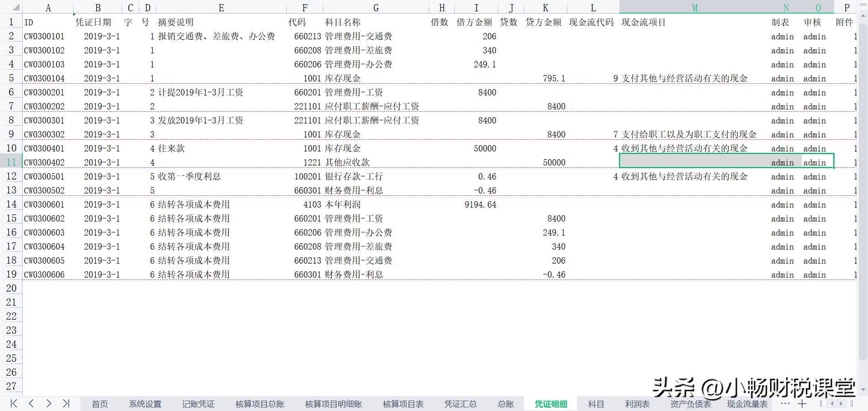
Task: Click the previous sheet arrow icon
Action: click(31, 404)
